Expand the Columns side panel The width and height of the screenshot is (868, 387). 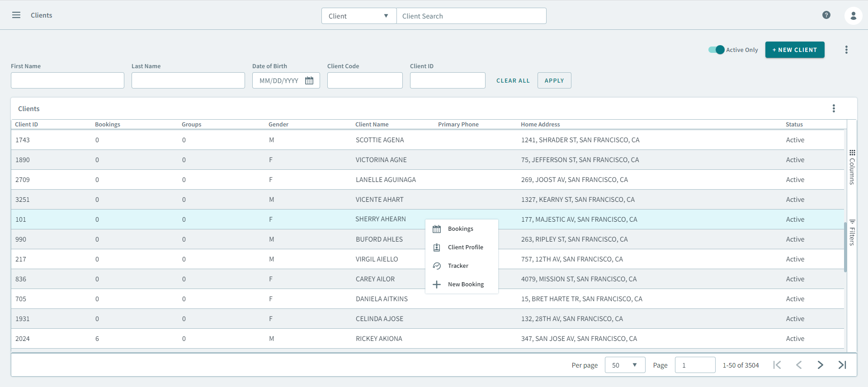click(852, 167)
